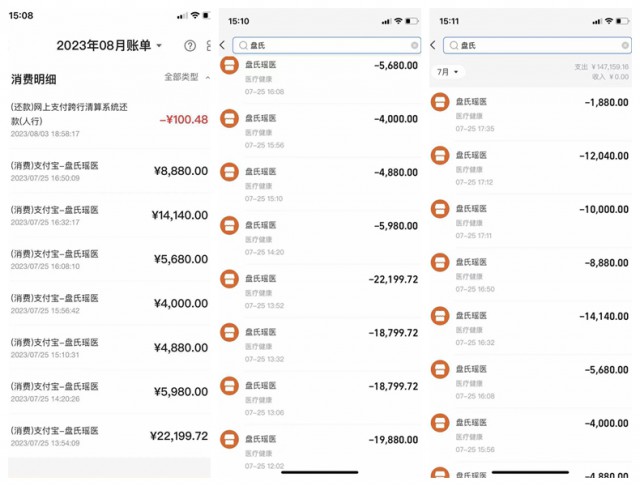640x486 pixels.
Task: Tap merchant icon beside 07-25 16:08 in the 15:10 screen
Action: (x=229, y=65)
